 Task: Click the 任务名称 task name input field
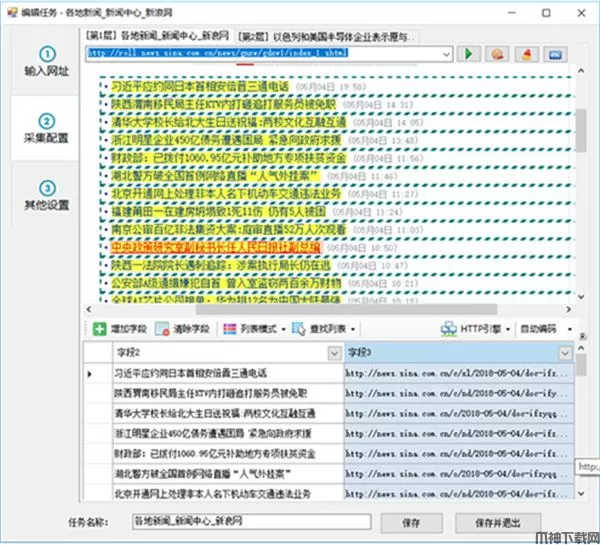point(252,522)
